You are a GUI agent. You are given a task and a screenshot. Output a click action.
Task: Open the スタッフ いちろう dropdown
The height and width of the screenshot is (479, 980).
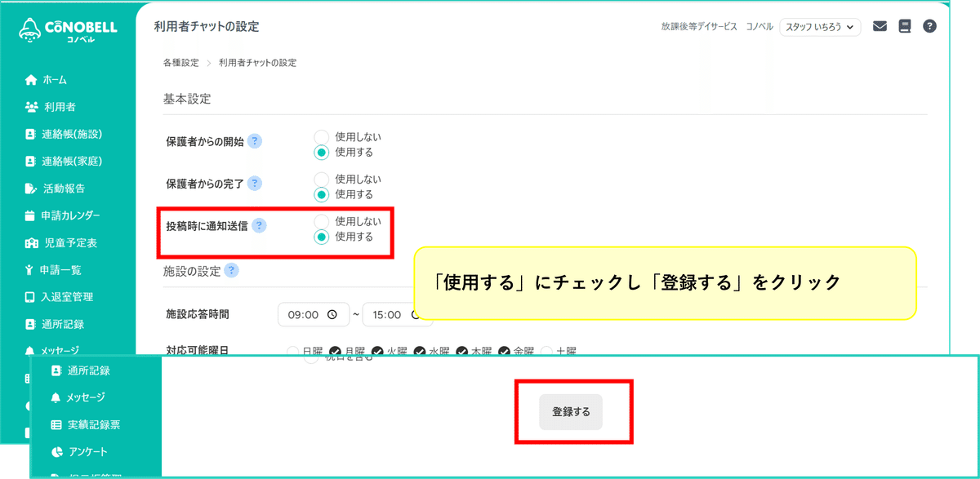[820, 27]
